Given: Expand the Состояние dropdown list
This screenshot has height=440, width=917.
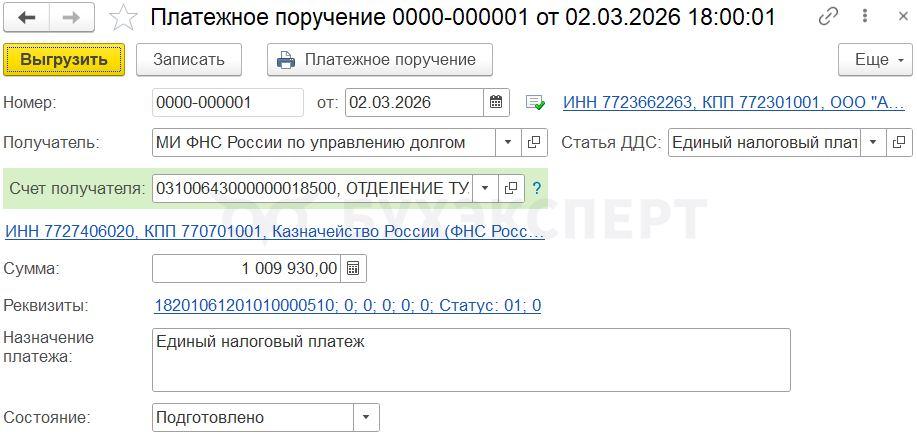Looking at the screenshot, I should [x=366, y=417].
